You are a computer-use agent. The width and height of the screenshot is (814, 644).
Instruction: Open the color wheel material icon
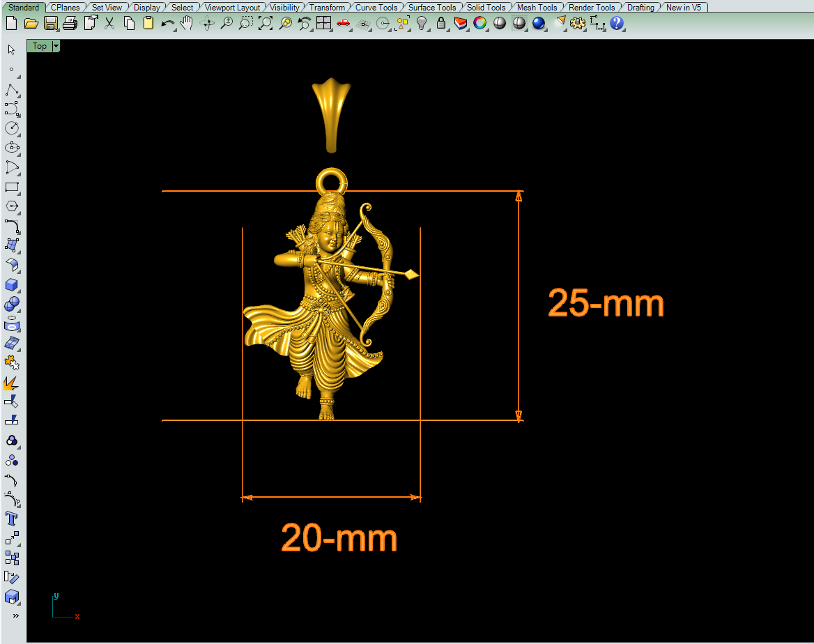[479, 23]
